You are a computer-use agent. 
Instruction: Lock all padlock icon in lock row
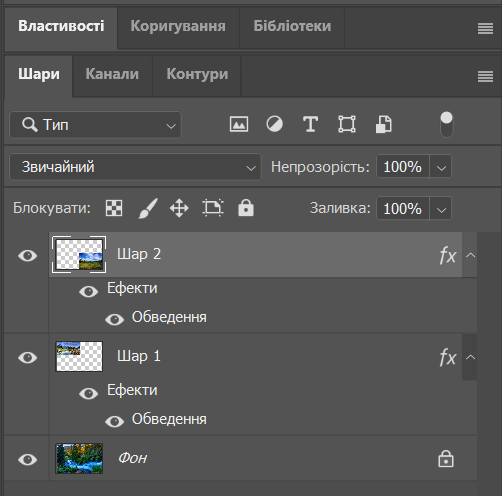pyautogui.click(x=246, y=208)
